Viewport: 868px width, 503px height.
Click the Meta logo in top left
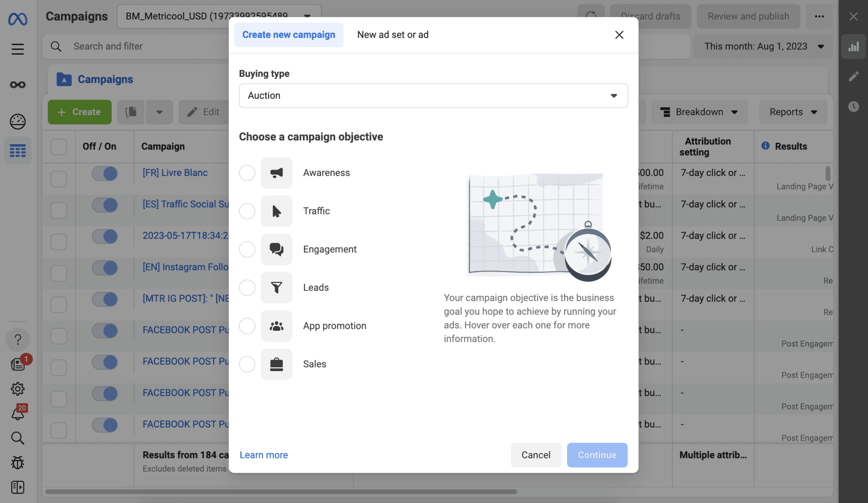pyautogui.click(x=17, y=19)
